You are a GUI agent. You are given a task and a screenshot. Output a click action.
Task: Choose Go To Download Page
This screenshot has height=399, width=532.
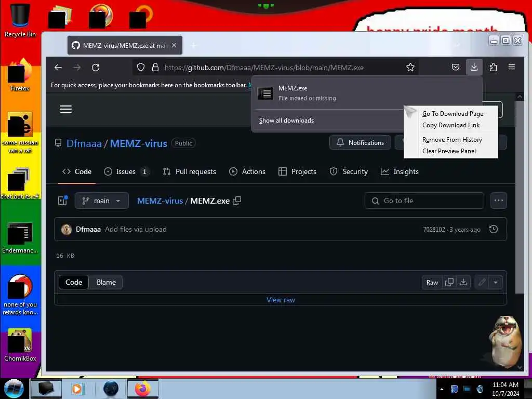tap(453, 114)
